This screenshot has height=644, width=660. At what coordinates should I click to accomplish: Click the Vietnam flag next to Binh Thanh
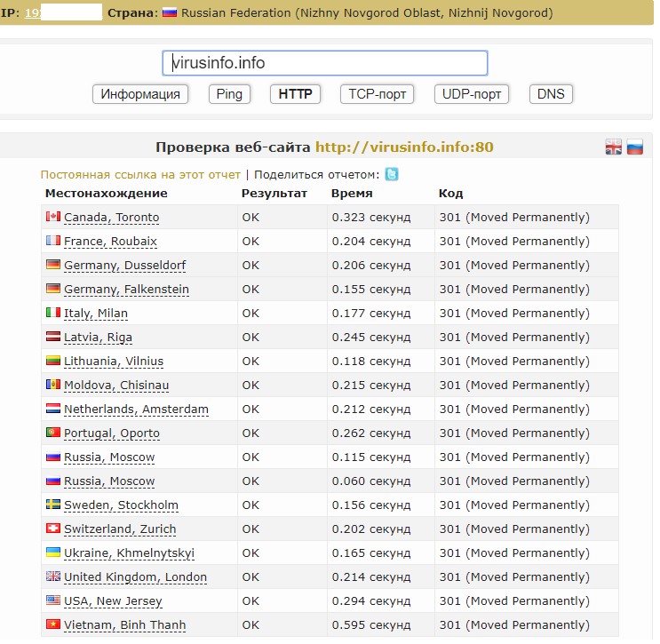click(53, 624)
